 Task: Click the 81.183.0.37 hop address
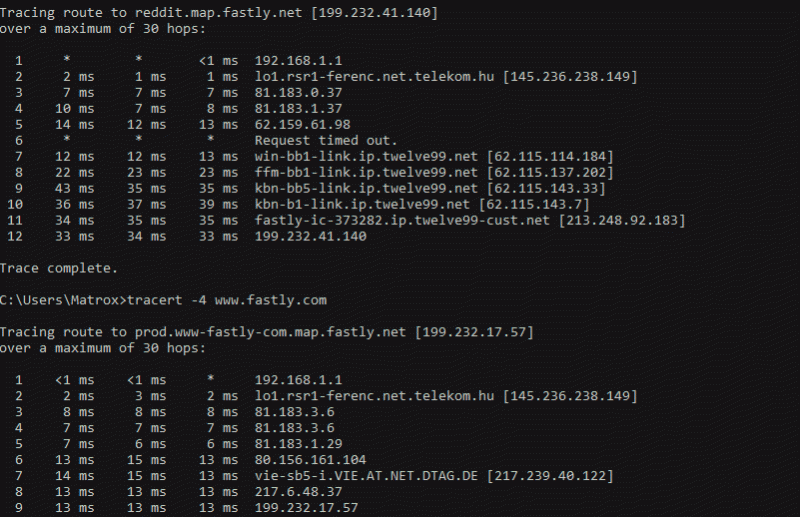(298, 93)
